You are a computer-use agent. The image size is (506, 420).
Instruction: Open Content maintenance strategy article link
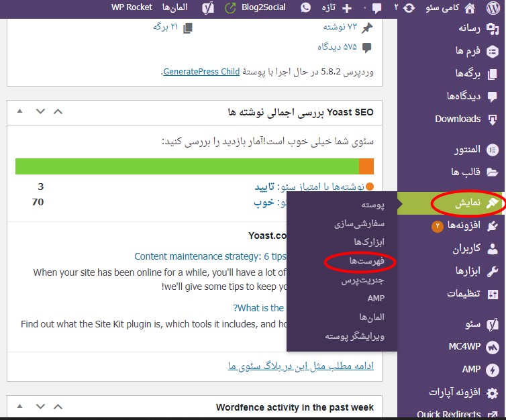pyautogui.click(x=210, y=256)
